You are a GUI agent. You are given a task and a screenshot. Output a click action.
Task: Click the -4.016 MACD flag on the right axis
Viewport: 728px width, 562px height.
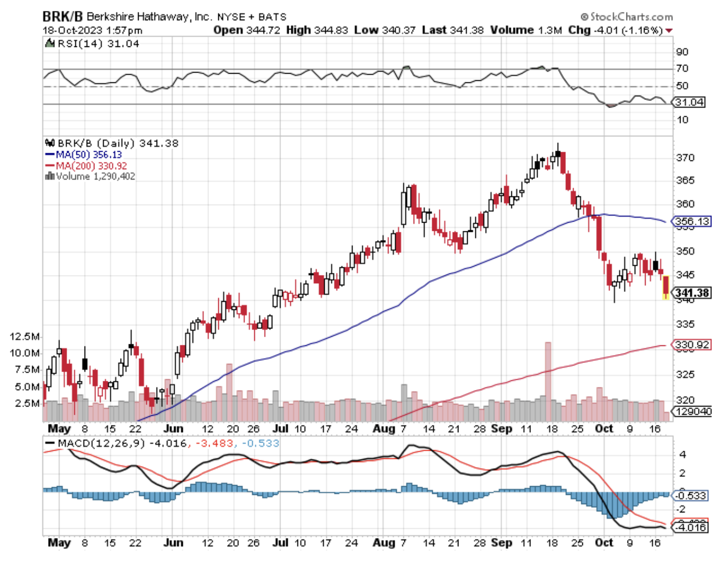point(690,527)
